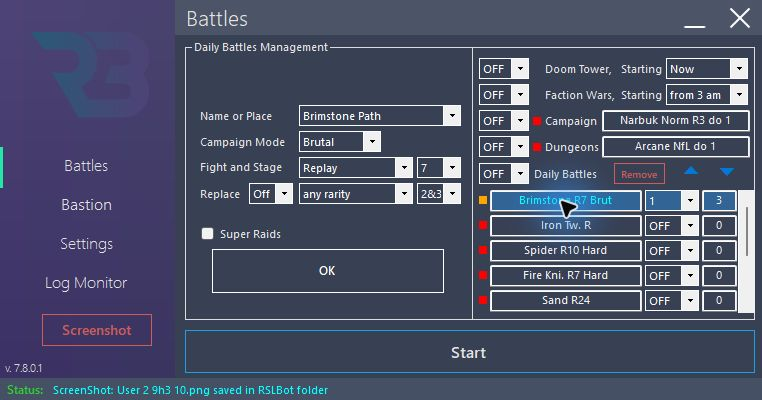Click Sand R24 count field showing 0
Viewport: 762px width, 400px height.
point(719,300)
